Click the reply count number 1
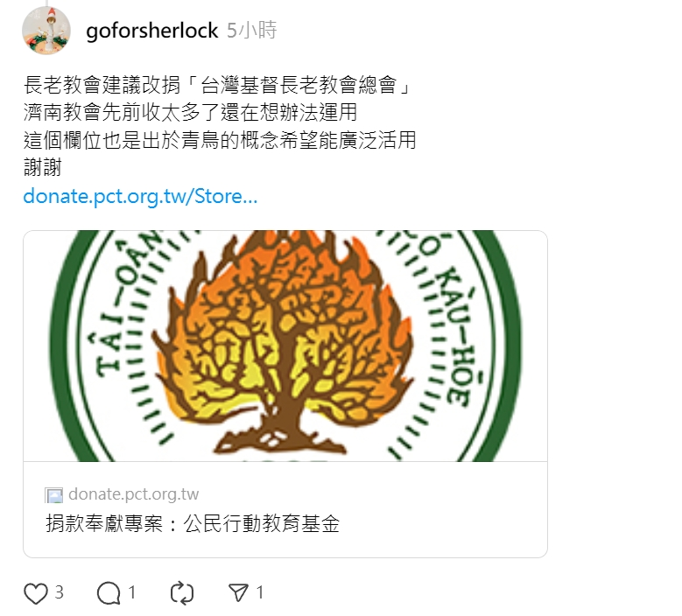 coord(132,592)
